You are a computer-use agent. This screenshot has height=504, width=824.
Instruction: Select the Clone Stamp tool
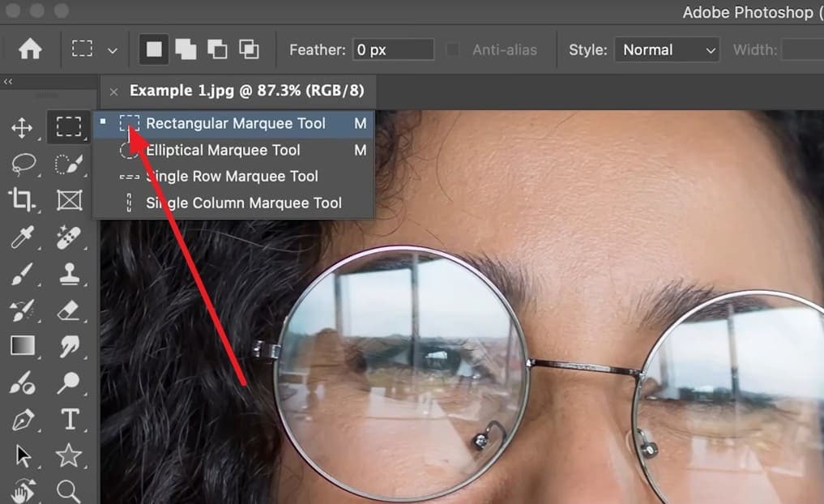click(x=70, y=274)
